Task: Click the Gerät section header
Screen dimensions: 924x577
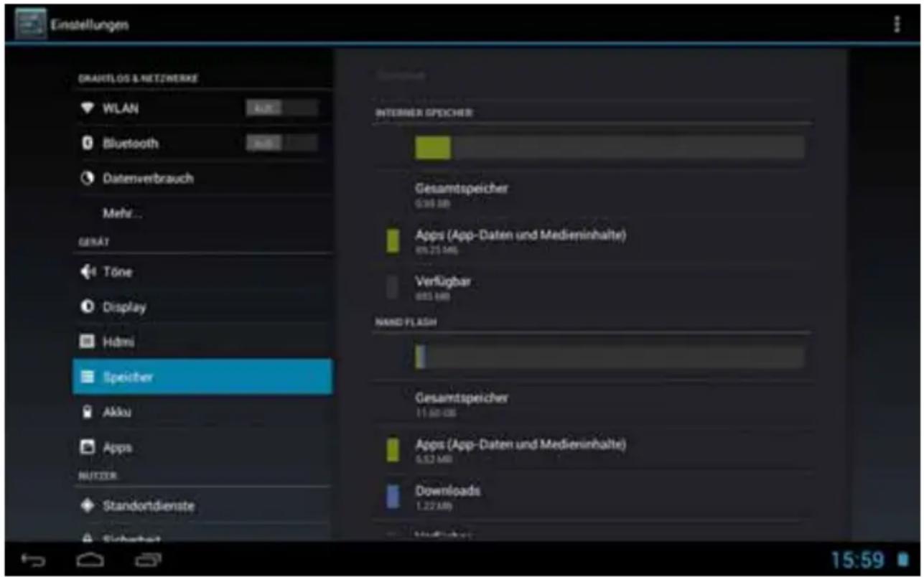Action: pos(93,243)
